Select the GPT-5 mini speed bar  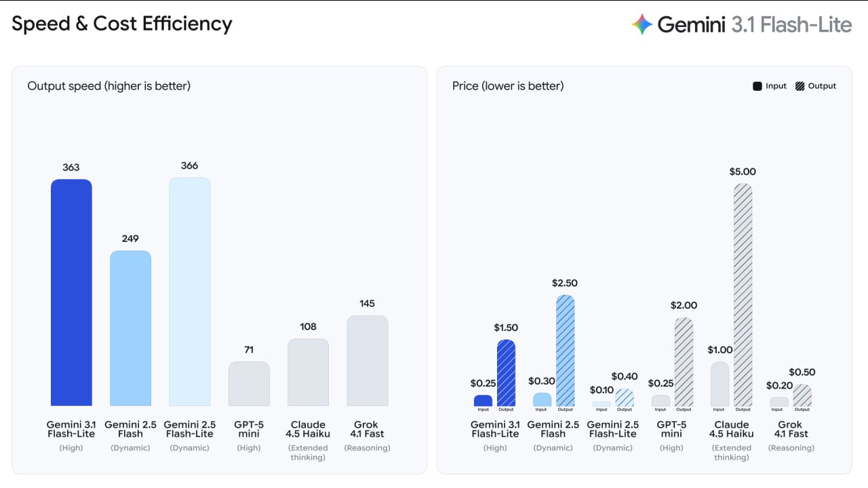click(249, 384)
